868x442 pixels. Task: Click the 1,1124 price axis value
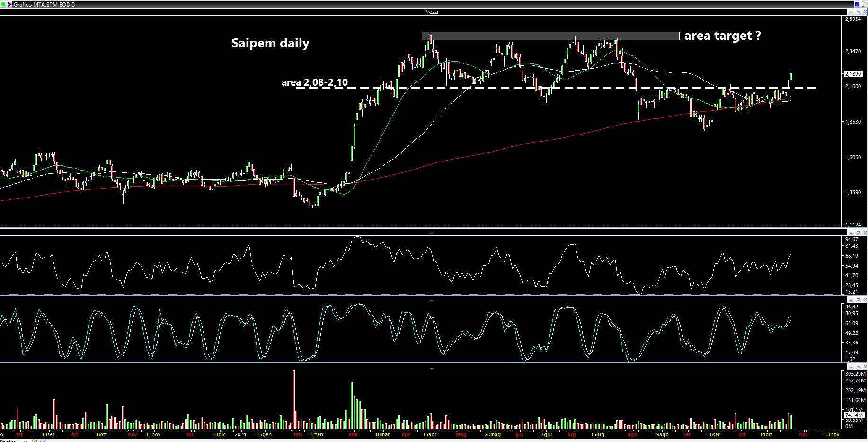pyautogui.click(x=853, y=225)
